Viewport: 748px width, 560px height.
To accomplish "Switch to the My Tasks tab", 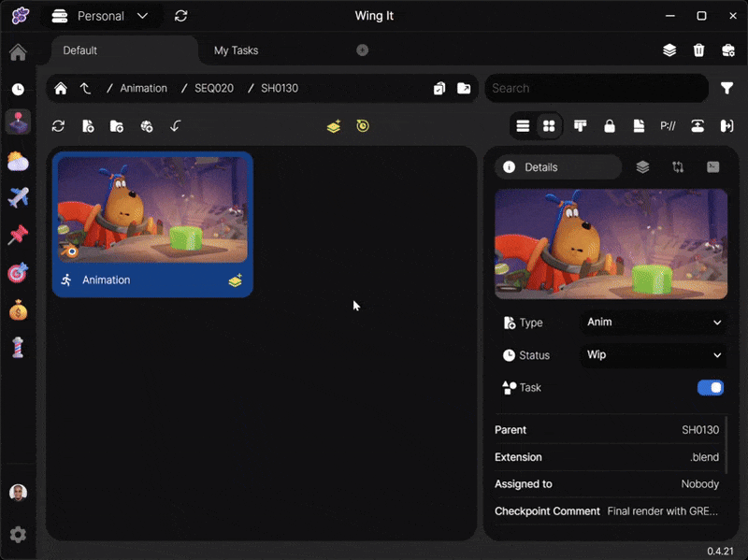I will pyautogui.click(x=236, y=50).
